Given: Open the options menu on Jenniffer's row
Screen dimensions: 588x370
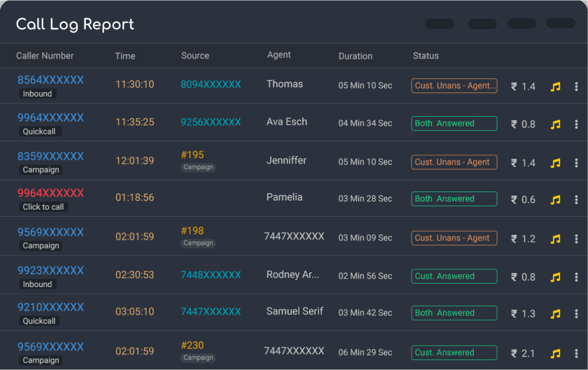Looking at the screenshot, I should click(x=576, y=163).
